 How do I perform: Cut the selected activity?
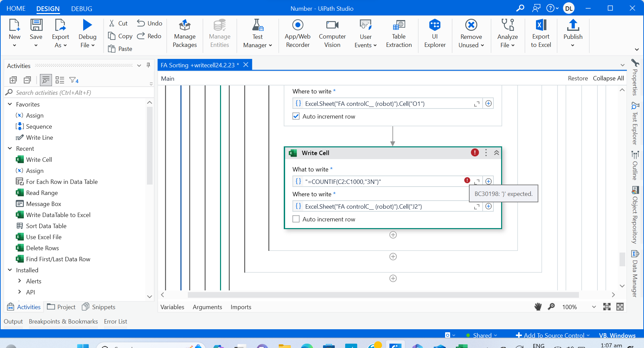point(118,23)
